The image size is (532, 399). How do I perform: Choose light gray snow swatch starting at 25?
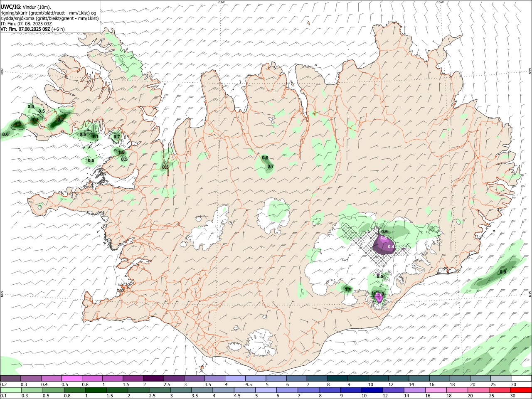[501, 378]
